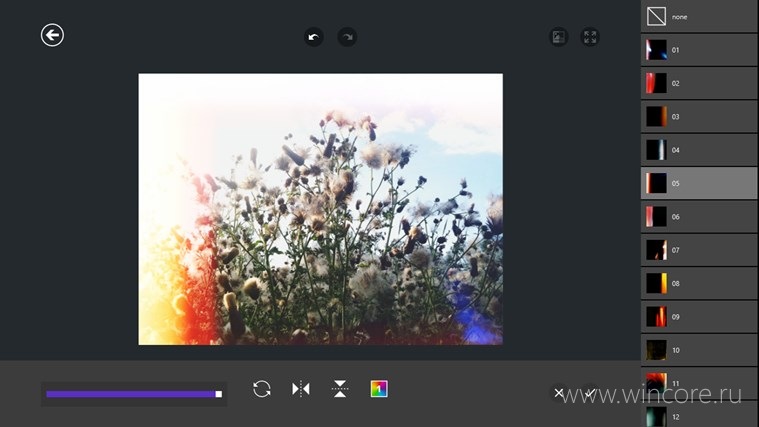Screen dimensions: 759x427
Task: Redo the last edit
Action: tap(347, 37)
